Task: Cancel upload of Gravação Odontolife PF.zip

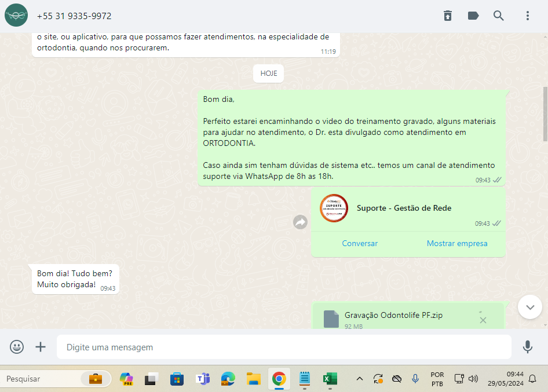Action: click(x=483, y=320)
